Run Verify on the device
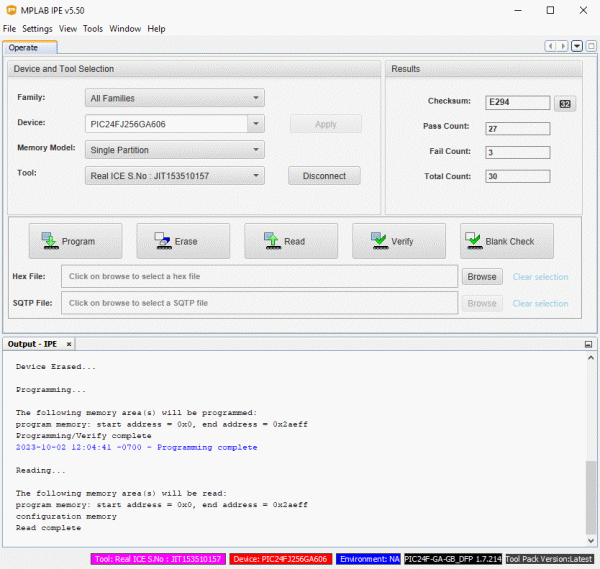 click(x=398, y=241)
